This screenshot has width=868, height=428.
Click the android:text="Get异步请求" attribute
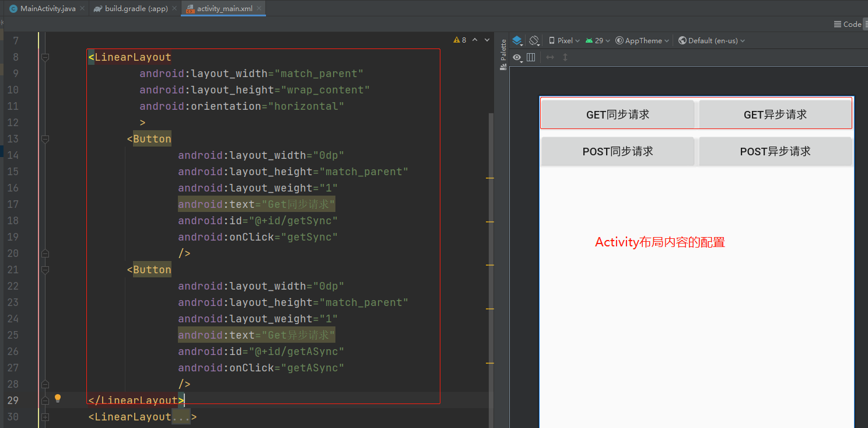click(x=257, y=335)
